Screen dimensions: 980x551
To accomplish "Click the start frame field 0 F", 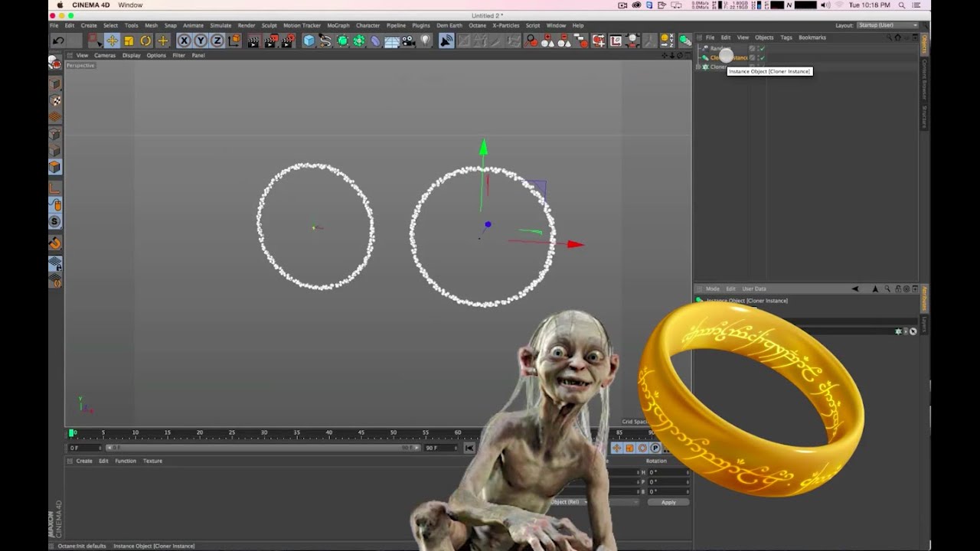I will click(85, 448).
